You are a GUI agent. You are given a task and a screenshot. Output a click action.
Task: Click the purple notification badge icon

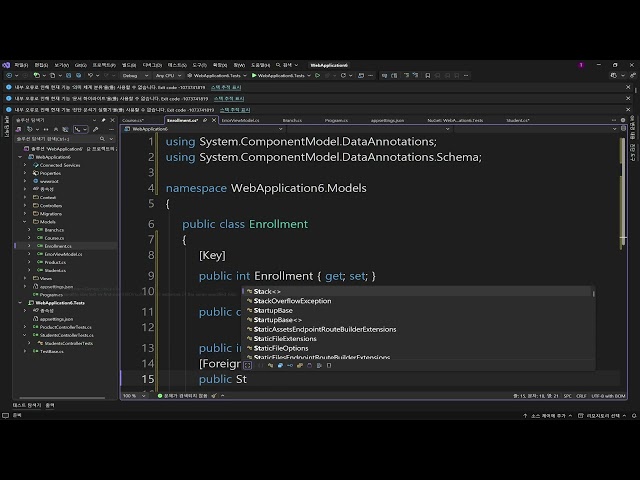pos(581,65)
